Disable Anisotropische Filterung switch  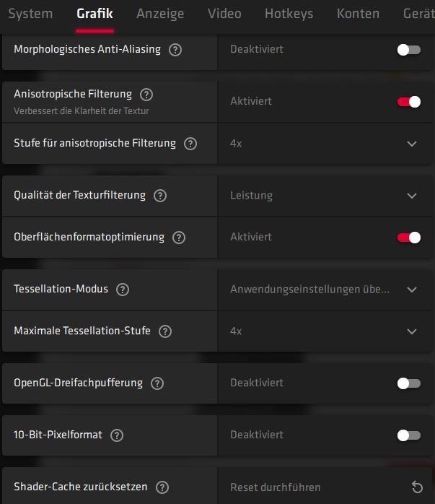point(409,102)
